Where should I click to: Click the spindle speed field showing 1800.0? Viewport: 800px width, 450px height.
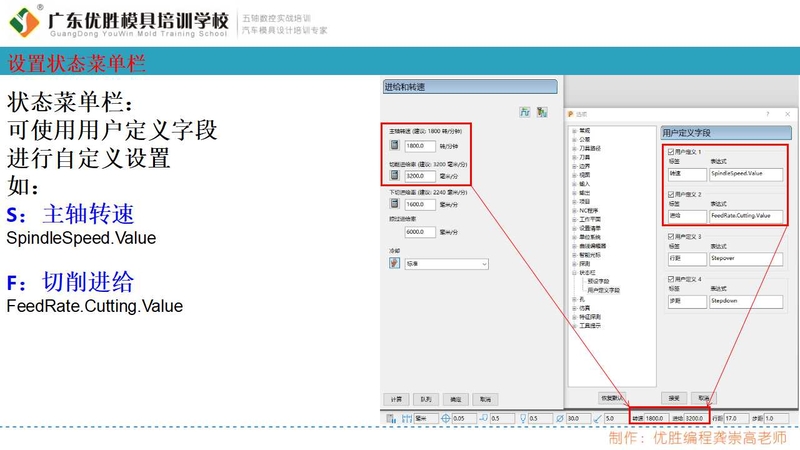[x=420, y=146]
